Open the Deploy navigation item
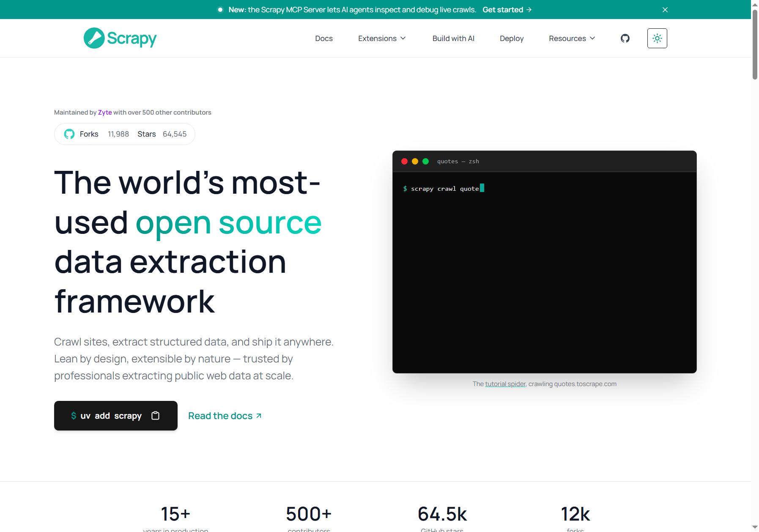The height and width of the screenshot is (532, 759). point(512,38)
